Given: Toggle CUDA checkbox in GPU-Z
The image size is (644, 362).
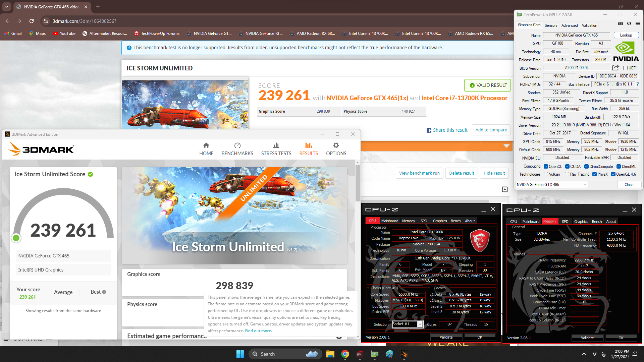Looking at the screenshot, I should (567, 167).
